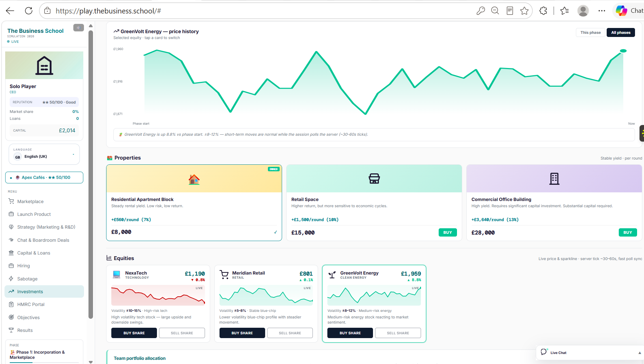Click the Commercial Office Building icon

tap(554, 179)
